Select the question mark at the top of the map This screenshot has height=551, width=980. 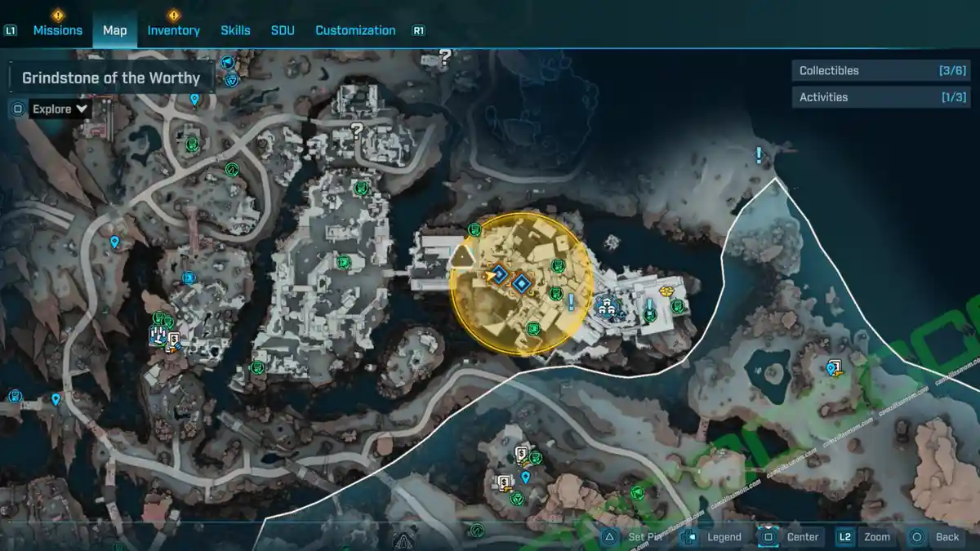coord(445,57)
